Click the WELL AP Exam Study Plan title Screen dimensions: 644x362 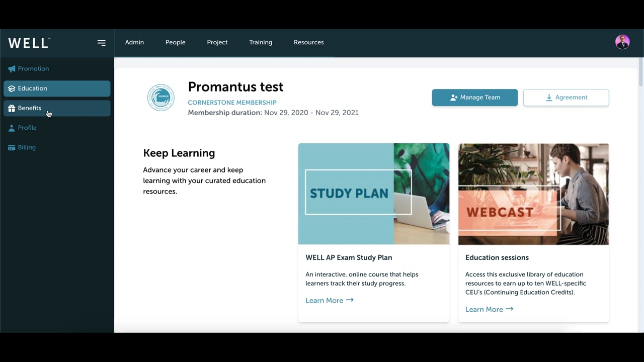click(x=349, y=257)
